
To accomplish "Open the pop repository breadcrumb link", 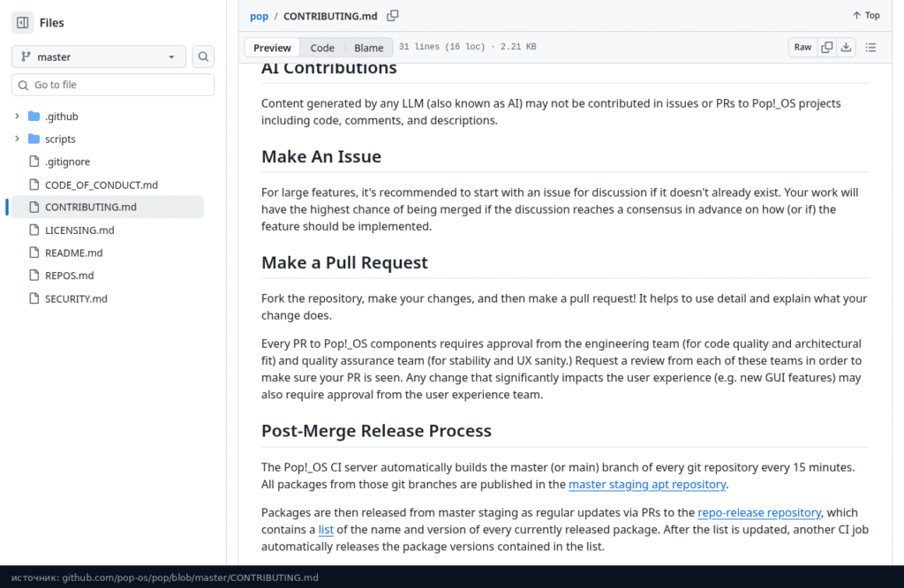I will (x=259, y=16).
